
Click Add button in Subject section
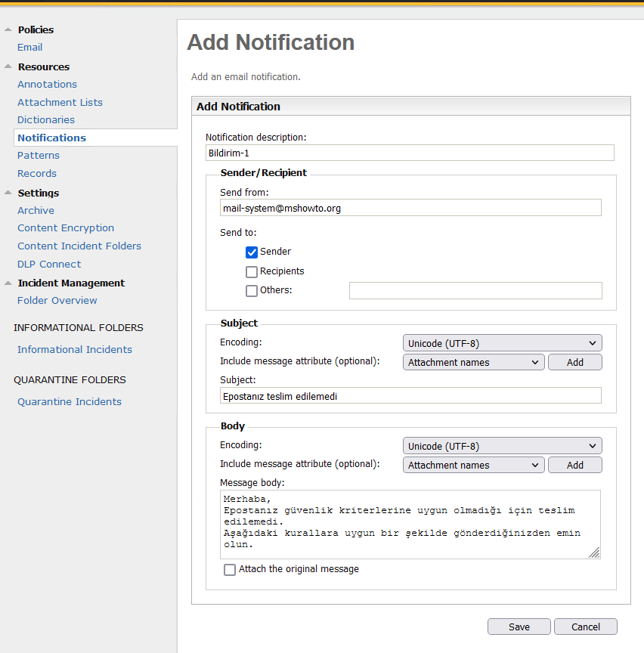(575, 362)
